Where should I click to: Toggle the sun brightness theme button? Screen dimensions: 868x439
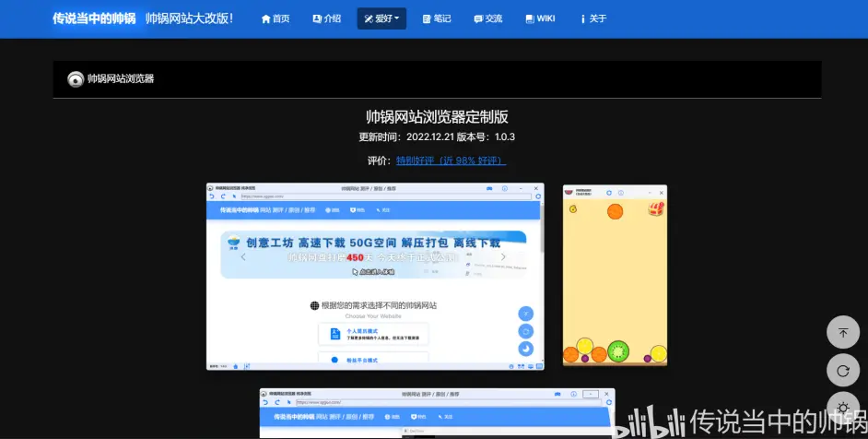point(843,408)
